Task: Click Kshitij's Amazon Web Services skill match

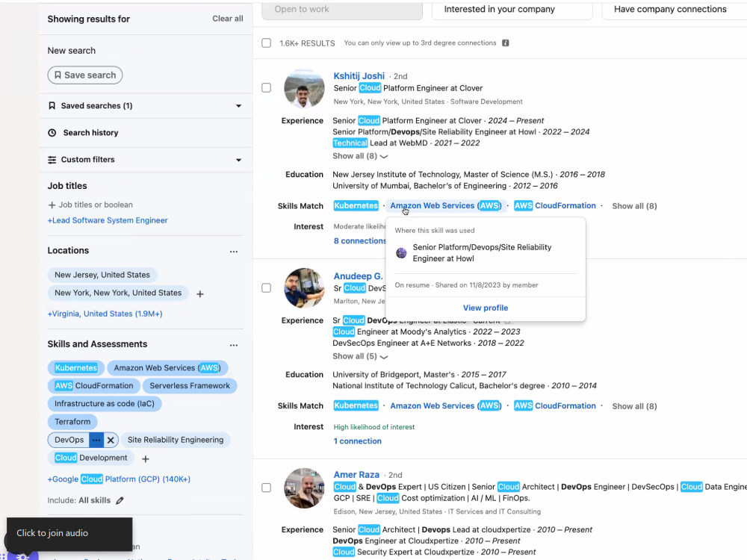Action: click(x=445, y=206)
